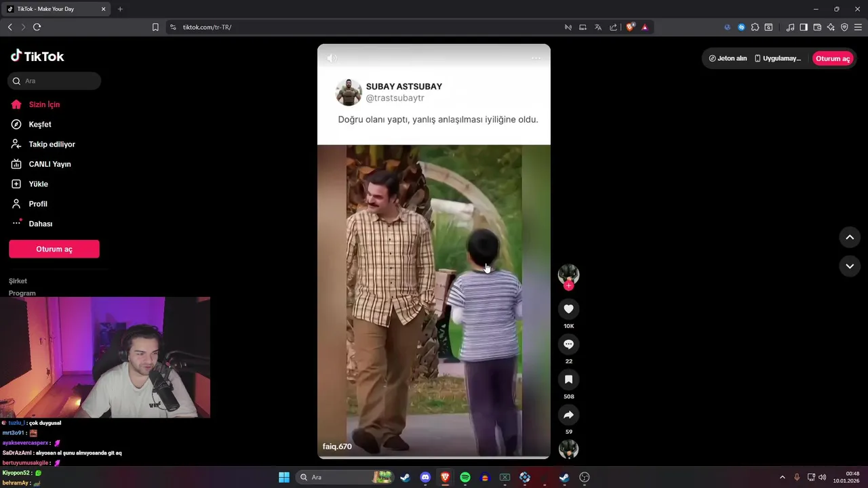Open the media playlist music note icon
This screenshot has height=488, width=868.
[790, 27]
